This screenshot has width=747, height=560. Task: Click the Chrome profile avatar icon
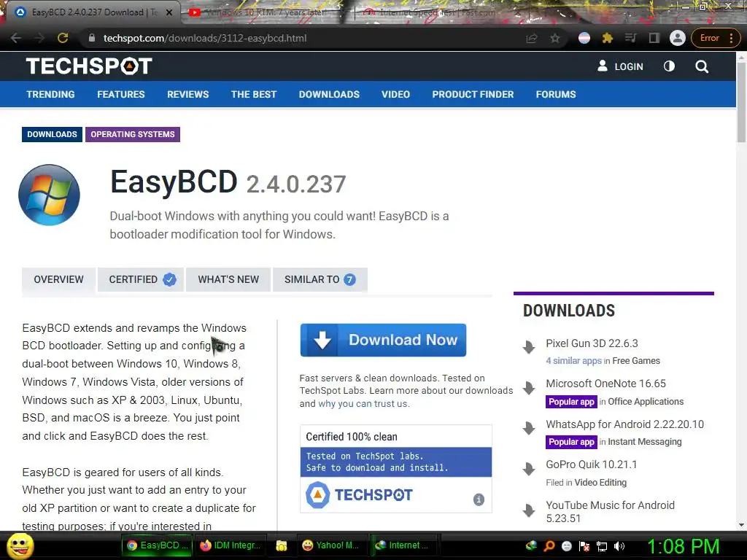[x=678, y=38]
